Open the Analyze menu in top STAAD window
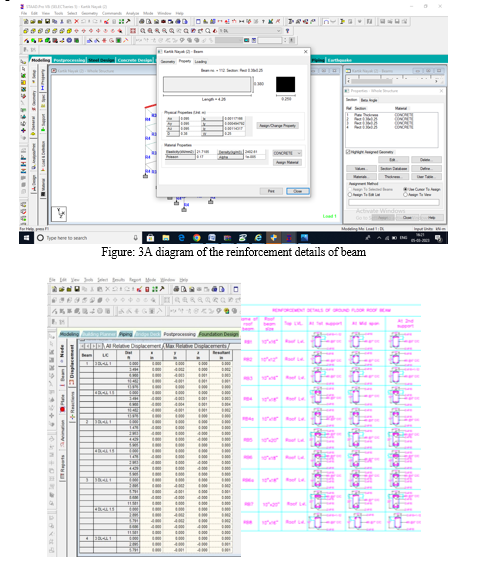Image resolution: width=502 pixels, height=570 pixels. coord(132,13)
